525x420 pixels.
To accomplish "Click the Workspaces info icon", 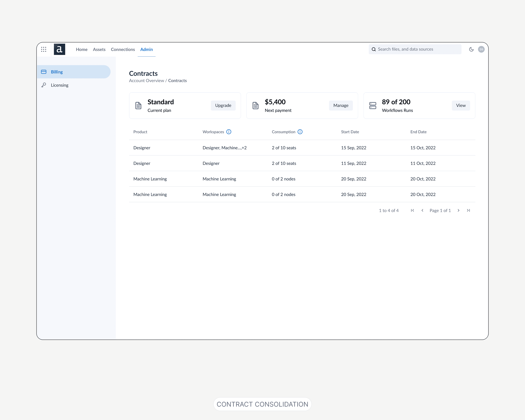I will (229, 132).
